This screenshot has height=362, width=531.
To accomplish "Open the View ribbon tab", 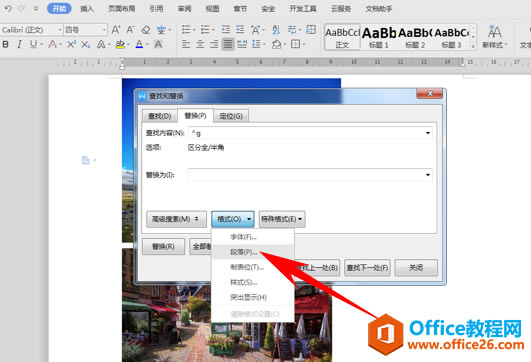I will coord(212,8).
